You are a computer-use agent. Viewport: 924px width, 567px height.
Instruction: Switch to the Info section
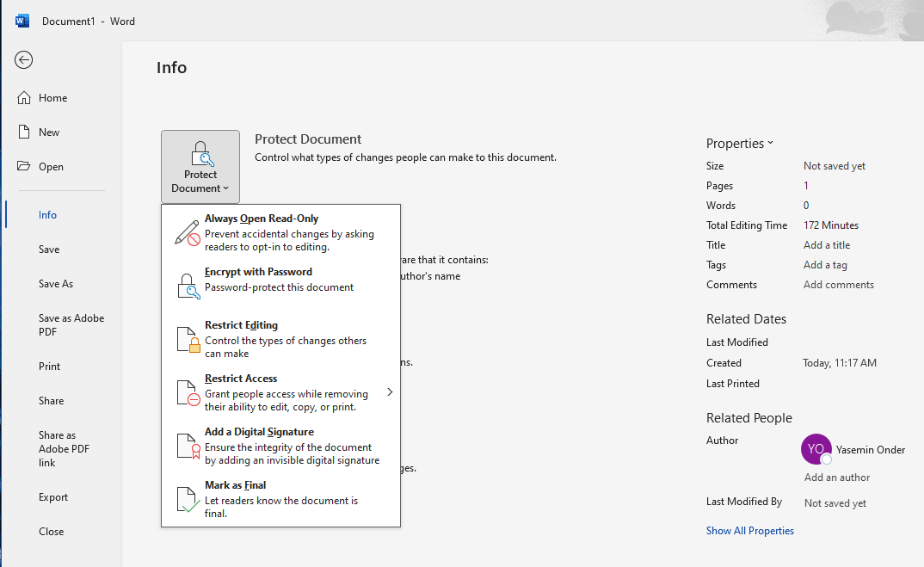tap(47, 214)
